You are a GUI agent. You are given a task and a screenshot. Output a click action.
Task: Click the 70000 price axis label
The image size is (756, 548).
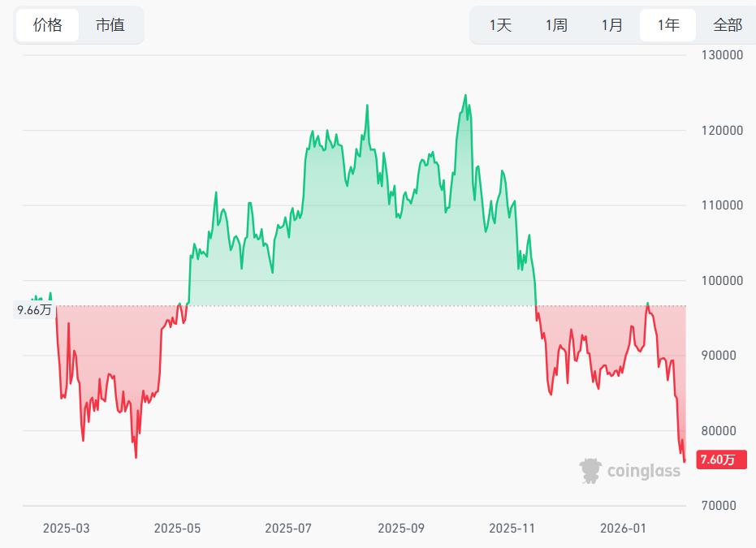coord(719,506)
